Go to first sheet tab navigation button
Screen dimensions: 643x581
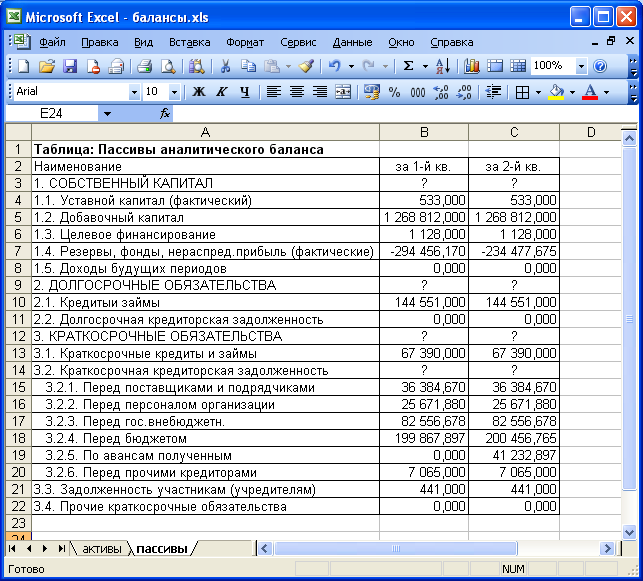[x=12, y=549]
